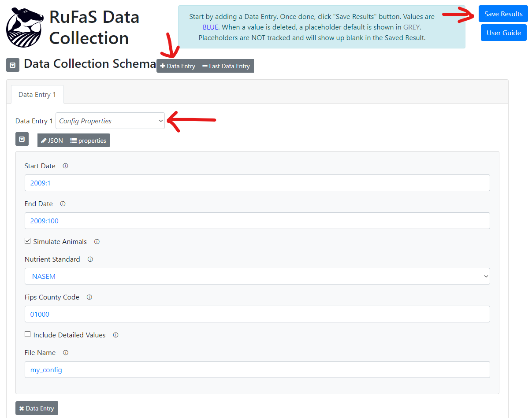Screen dimensions: 532x418
Task: Click the Fips County Code label
Action: [52, 297]
